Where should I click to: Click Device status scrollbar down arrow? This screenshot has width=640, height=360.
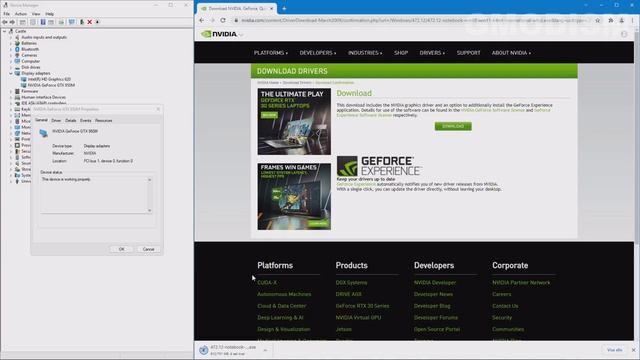(149, 211)
